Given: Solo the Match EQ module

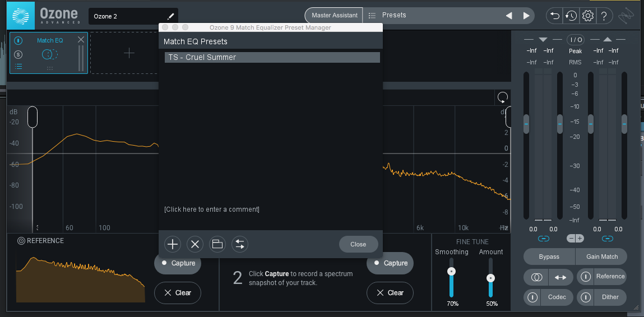Looking at the screenshot, I should pyautogui.click(x=18, y=54).
